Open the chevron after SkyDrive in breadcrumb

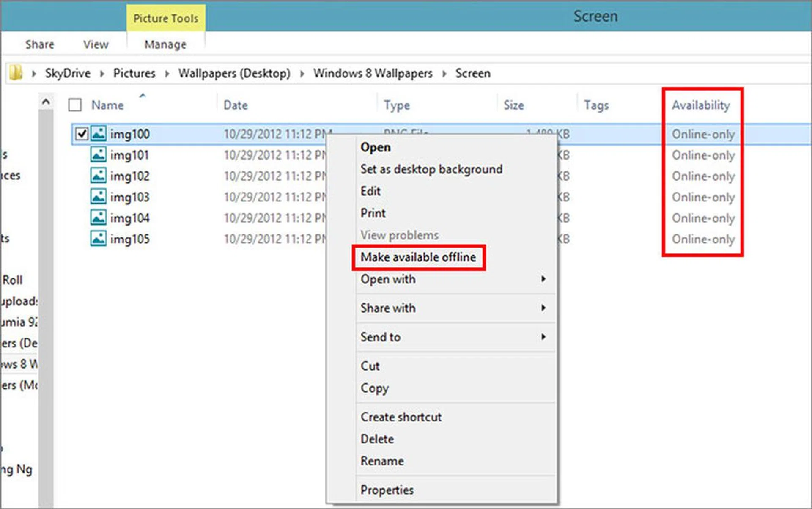click(x=102, y=74)
